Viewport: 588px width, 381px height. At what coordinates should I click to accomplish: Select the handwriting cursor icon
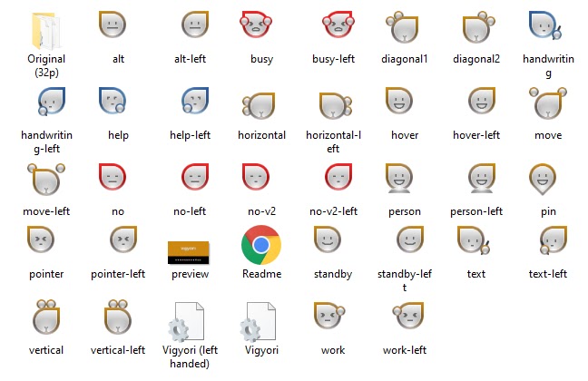point(545,24)
